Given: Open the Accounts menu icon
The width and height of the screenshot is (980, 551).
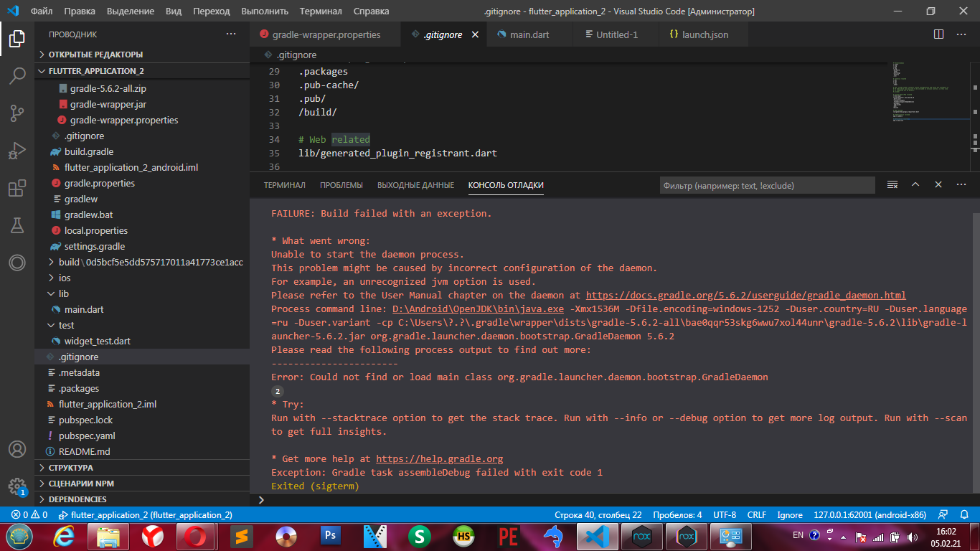Looking at the screenshot, I should tap(17, 449).
